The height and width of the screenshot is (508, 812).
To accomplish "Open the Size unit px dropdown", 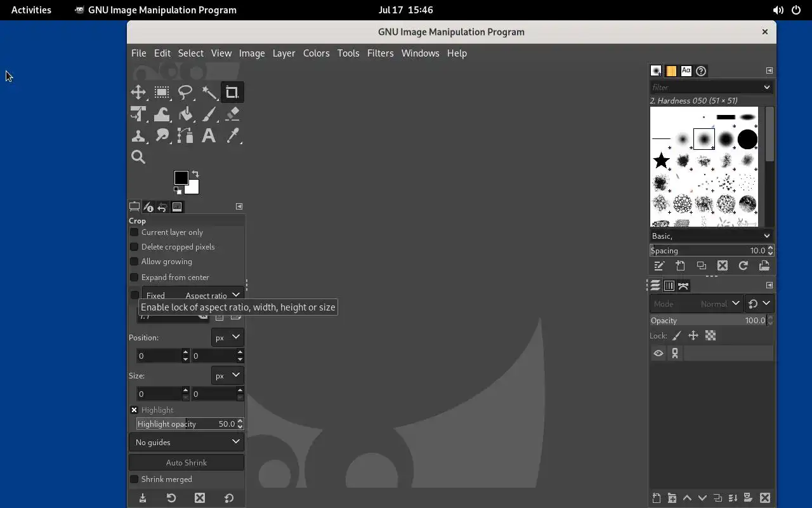I will pyautogui.click(x=227, y=375).
